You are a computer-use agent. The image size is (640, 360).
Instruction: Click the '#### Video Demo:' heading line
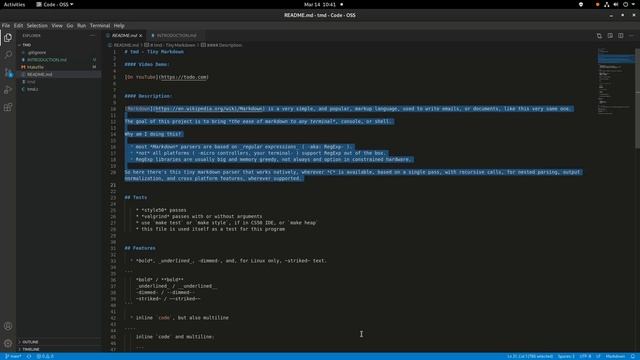pos(147,64)
